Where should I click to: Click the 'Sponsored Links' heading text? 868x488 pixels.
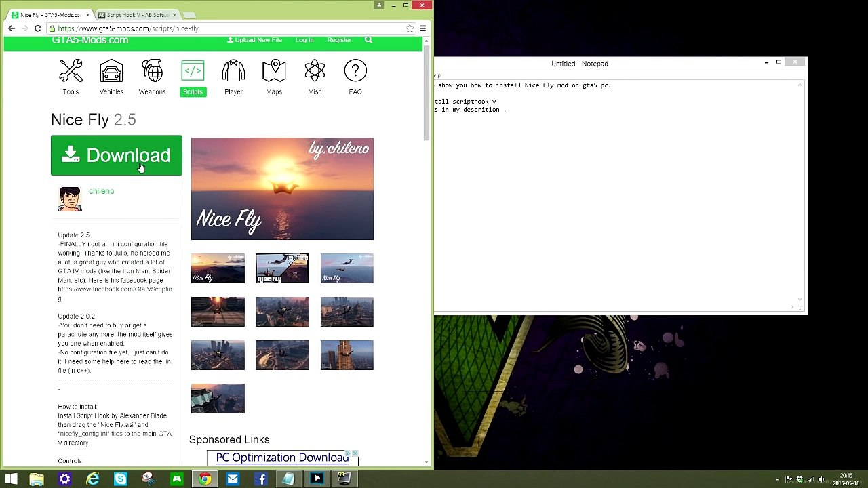[x=229, y=440]
